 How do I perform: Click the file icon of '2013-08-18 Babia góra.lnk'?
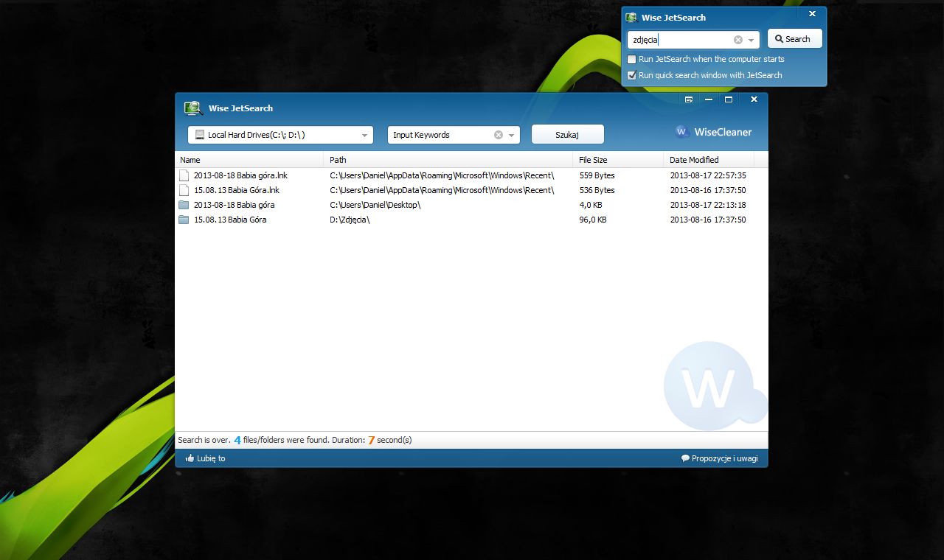pyautogui.click(x=184, y=175)
